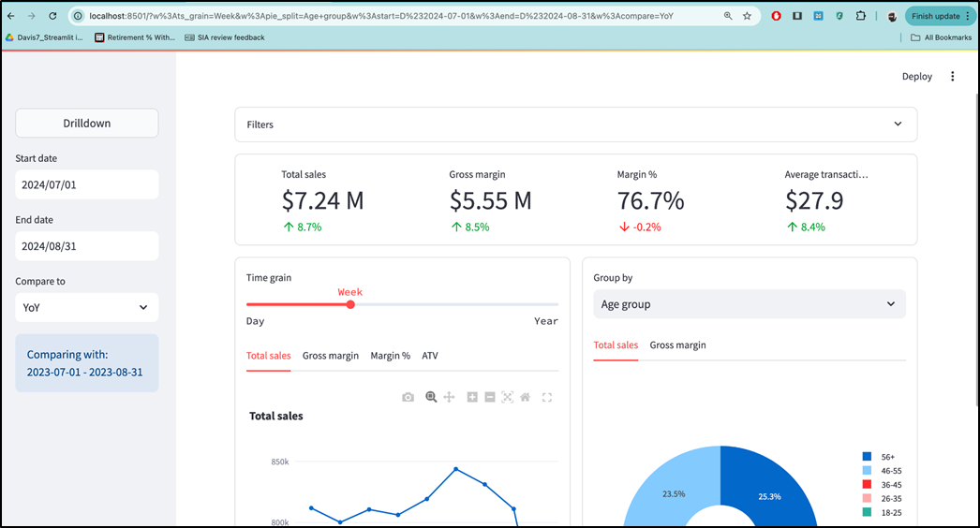
Task: Reset chart axes with home icon
Action: pos(525,397)
